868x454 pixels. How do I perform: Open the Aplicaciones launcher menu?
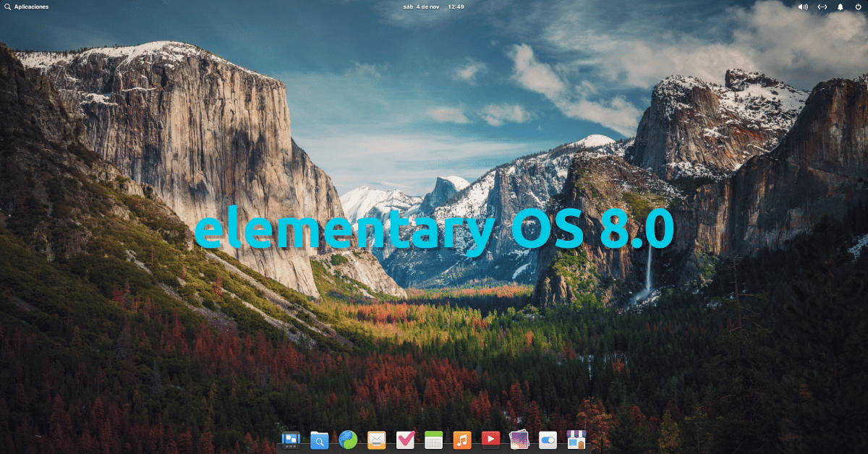click(x=32, y=7)
